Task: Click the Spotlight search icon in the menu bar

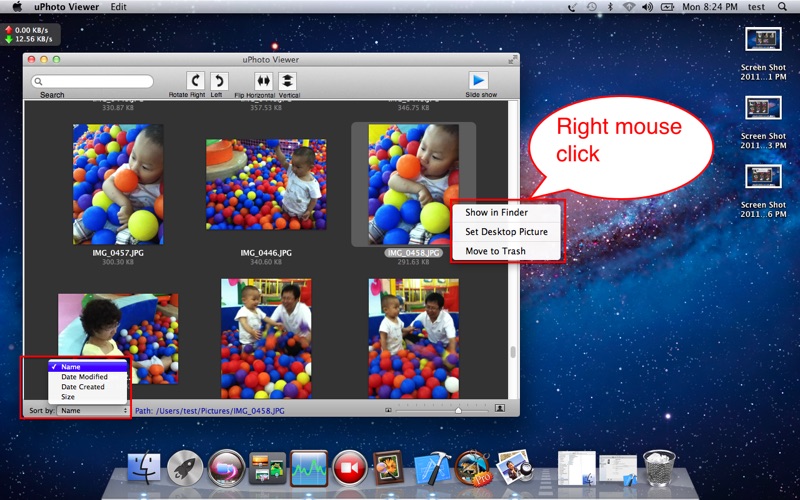Action: coord(782,7)
